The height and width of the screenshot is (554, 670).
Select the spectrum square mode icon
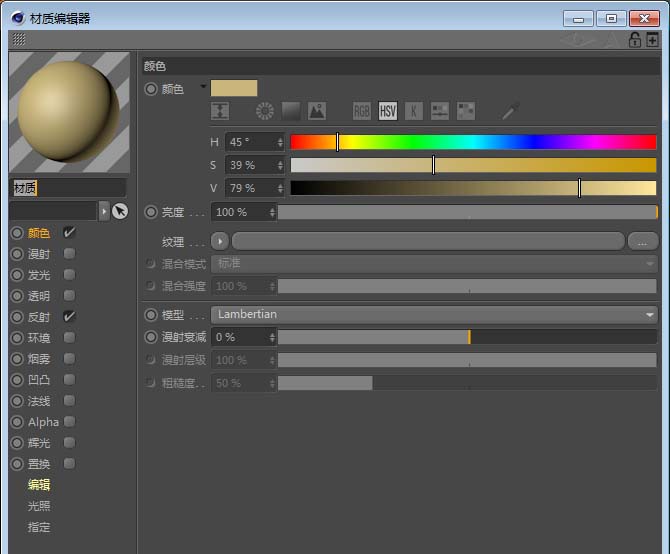coord(291,111)
